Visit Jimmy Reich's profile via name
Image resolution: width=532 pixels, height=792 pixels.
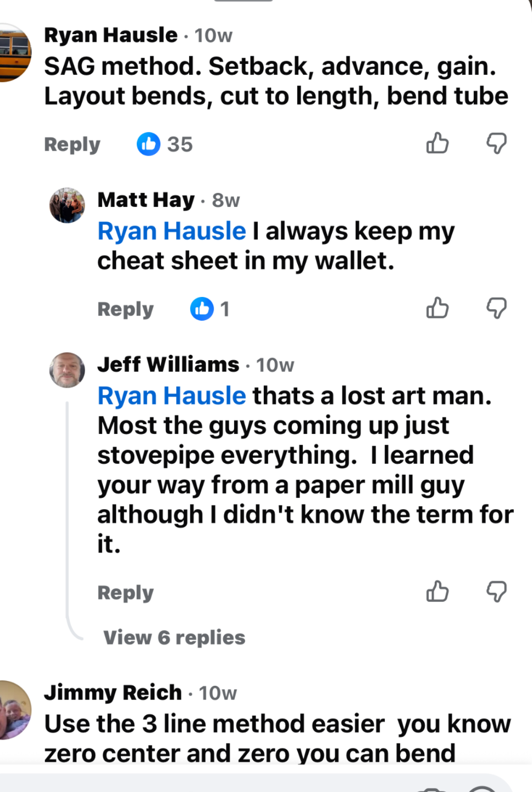(113, 692)
